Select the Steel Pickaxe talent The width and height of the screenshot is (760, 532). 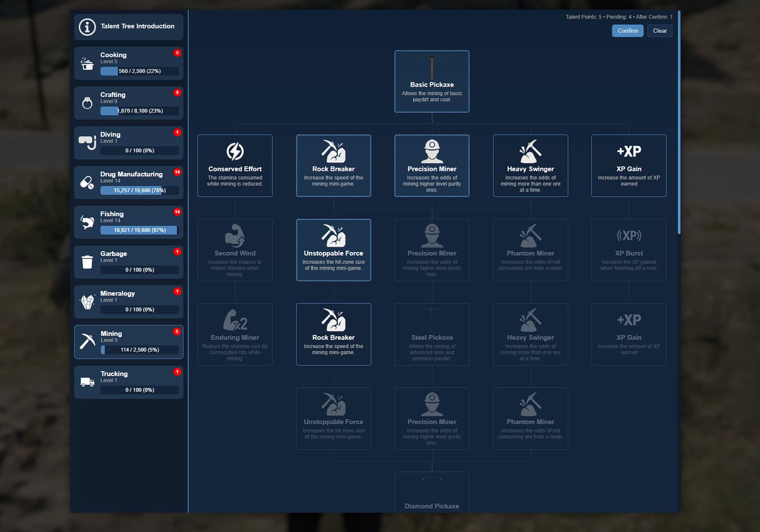point(432,334)
